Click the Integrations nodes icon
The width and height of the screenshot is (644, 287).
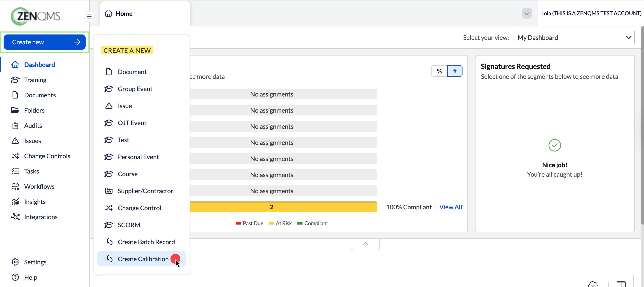[15, 217]
